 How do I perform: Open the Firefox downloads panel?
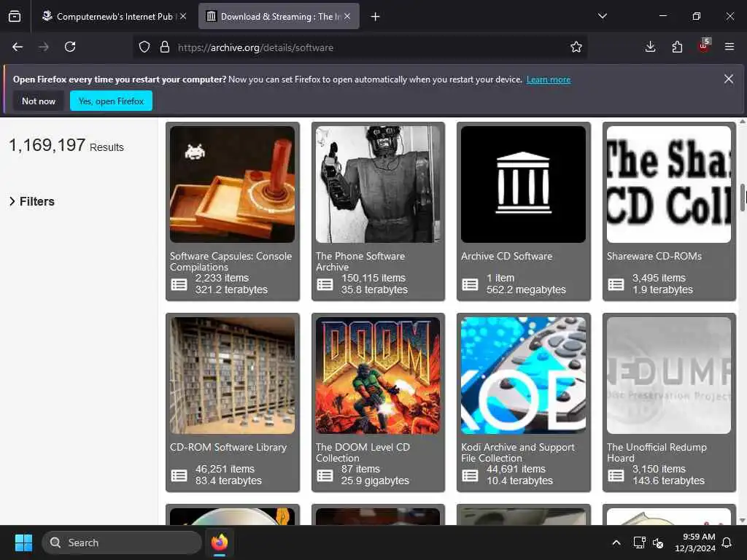pyautogui.click(x=650, y=47)
